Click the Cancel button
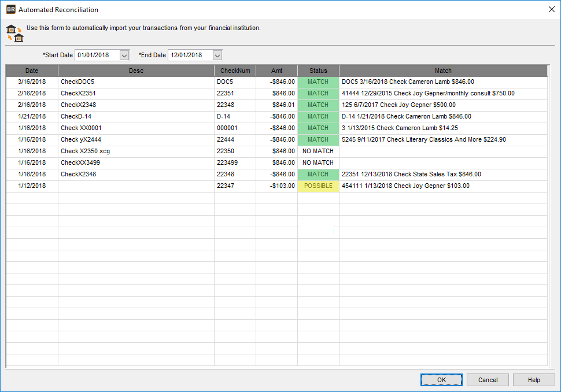561x392 pixels. [x=488, y=380]
